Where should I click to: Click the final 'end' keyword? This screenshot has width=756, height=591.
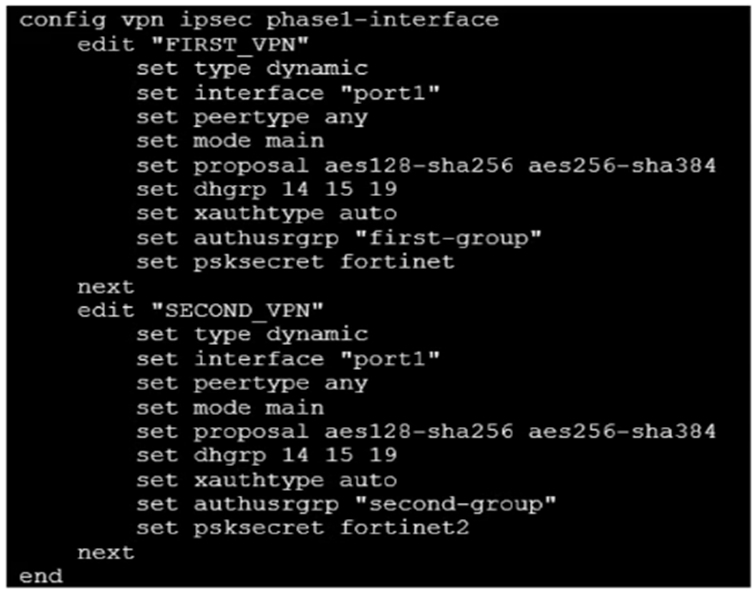(x=41, y=577)
